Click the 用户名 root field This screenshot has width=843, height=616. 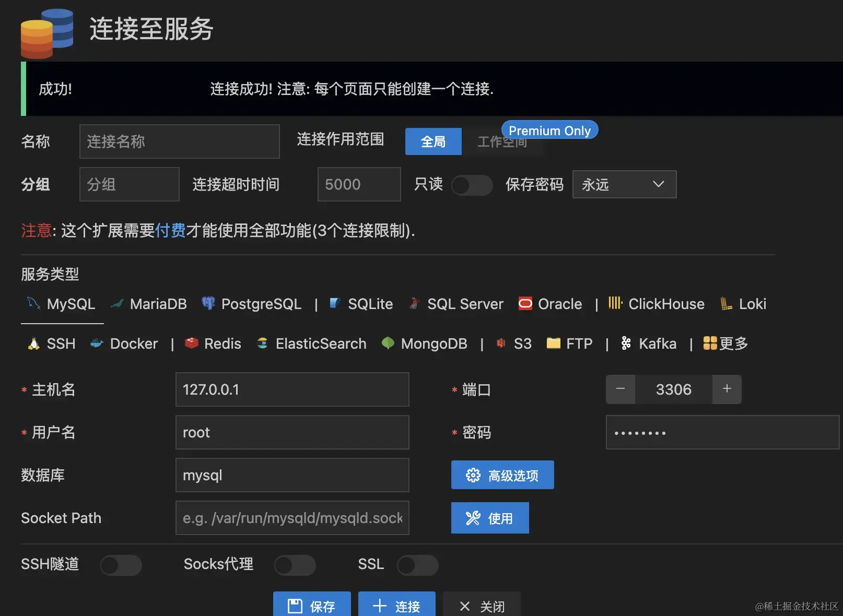292,432
